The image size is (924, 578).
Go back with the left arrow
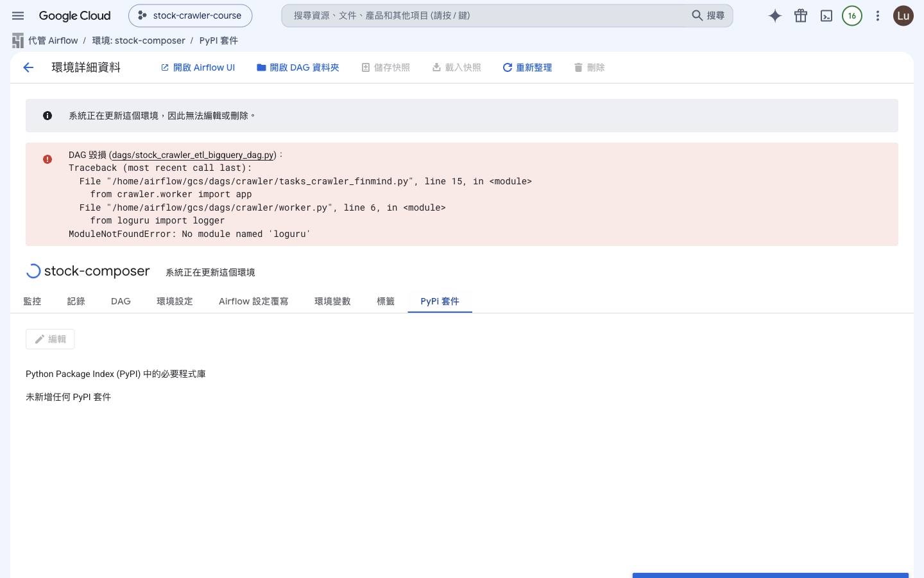[28, 67]
